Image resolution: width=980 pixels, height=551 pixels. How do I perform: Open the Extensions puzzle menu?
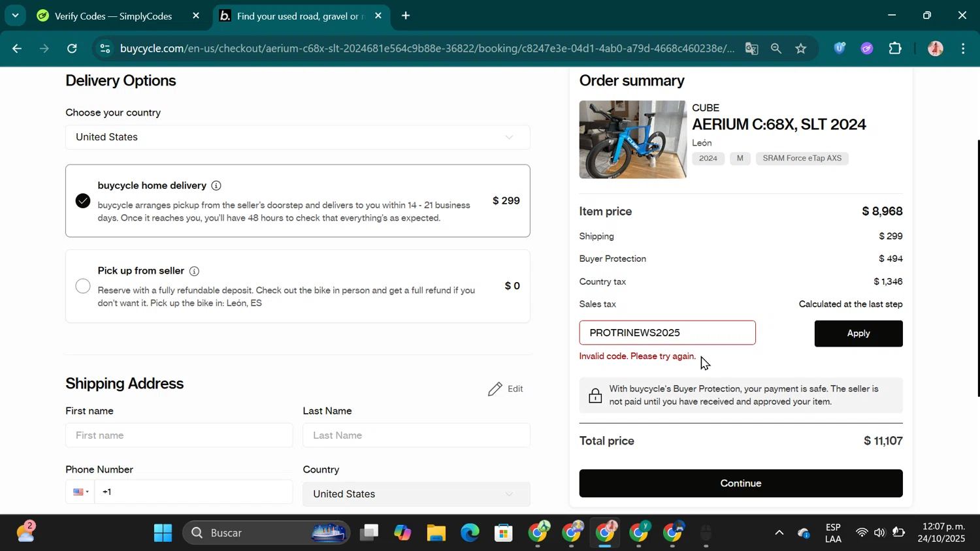point(895,48)
